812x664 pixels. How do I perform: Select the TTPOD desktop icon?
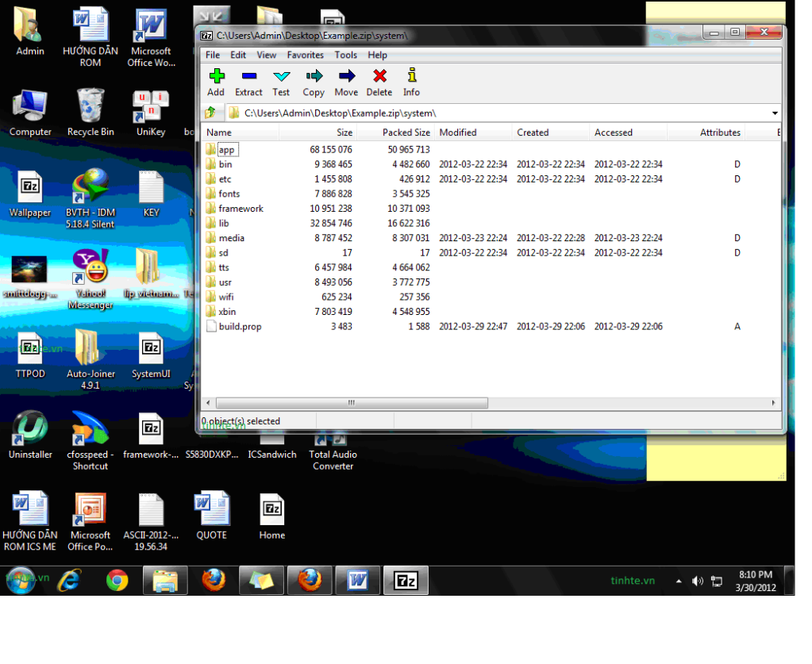click(30, 355)
